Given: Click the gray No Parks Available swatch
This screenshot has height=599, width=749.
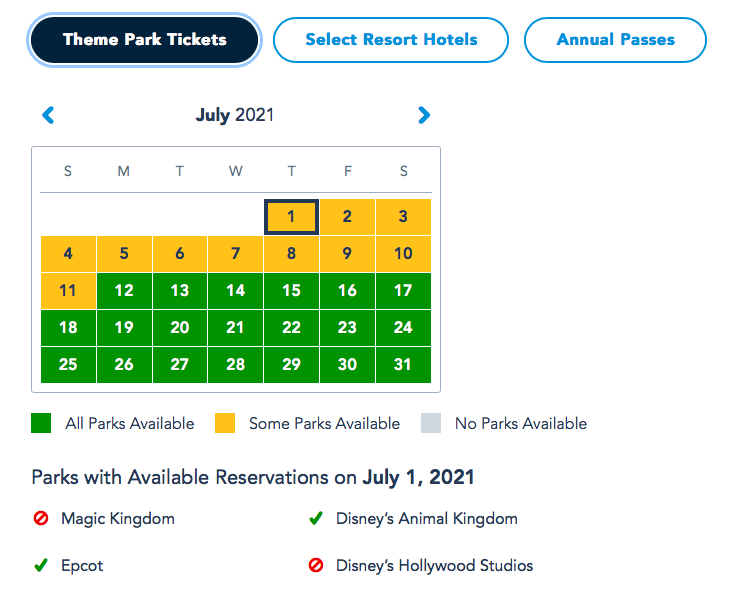Looking at the screenshot, I should pyautogui.click(x=431, y=424).
